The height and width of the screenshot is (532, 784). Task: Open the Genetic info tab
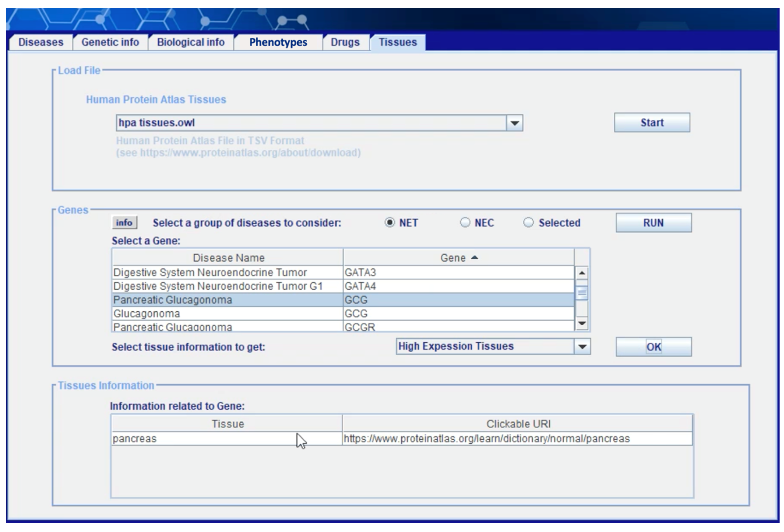[110, 42]
